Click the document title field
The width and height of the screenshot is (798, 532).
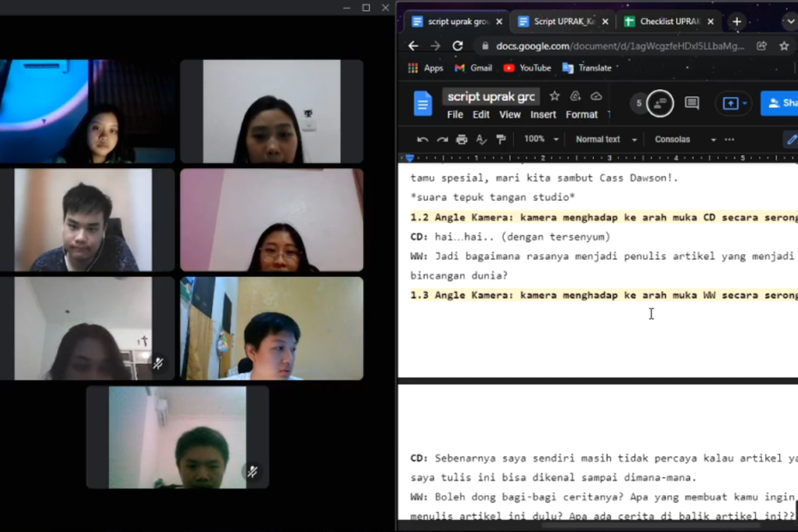[x=492, y=96]
